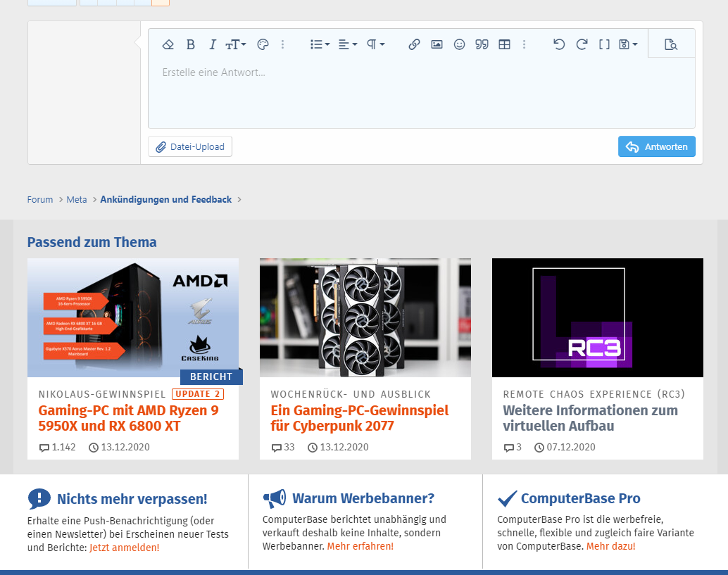Go to Meta breadcrumb
Viewport: 728px width, 575px height.
click(x=77, y=200)
